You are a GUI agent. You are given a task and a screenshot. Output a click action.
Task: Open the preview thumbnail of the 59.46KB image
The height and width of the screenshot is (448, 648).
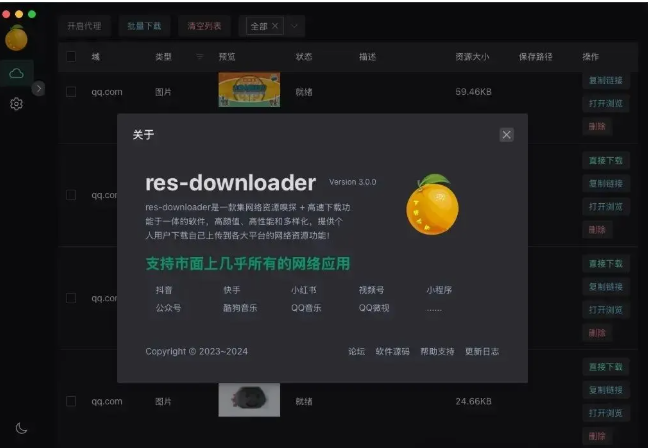[x=249, y=90]
